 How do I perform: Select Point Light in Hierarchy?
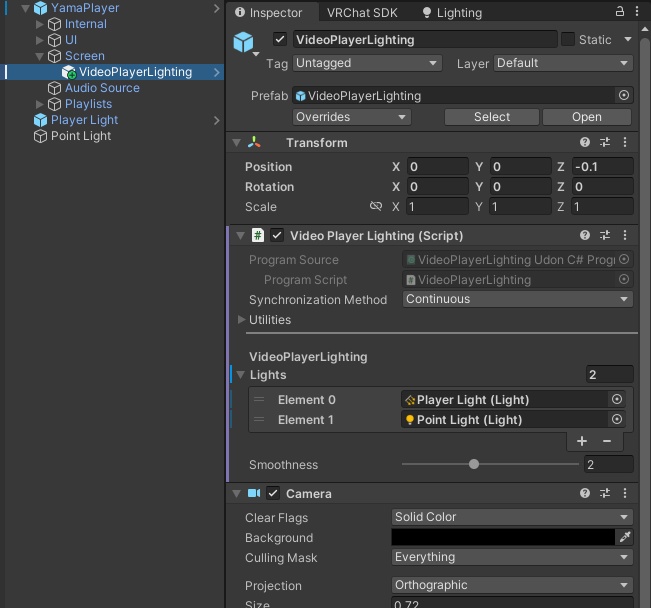[x=81, y=136]
